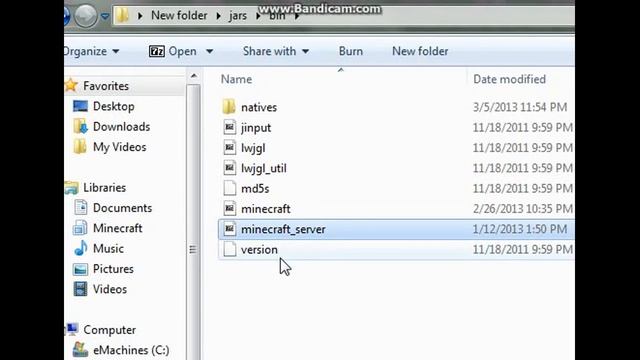Image resolution: width=640 pixels, height=360 pixels.
Task: Click date '3/5/2013 11:54 PM'
Action: (x=520, y=107)
